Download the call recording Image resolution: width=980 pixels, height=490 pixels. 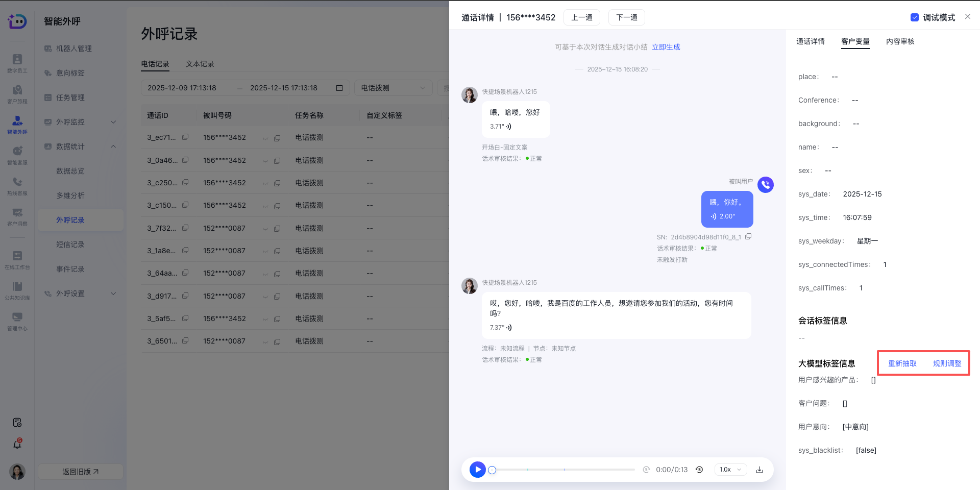click(759, 470)
